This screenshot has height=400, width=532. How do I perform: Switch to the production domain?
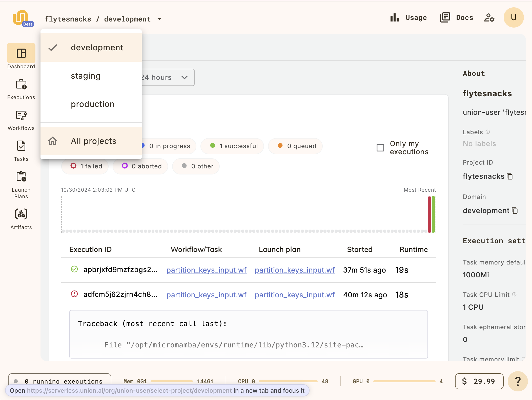click(92, 104)
